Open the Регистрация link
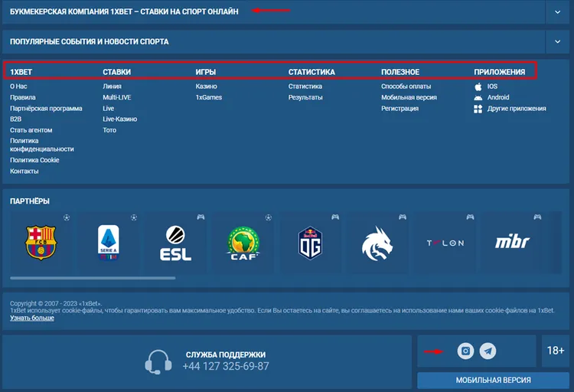 pyautogui.click(x=400, y=109)
